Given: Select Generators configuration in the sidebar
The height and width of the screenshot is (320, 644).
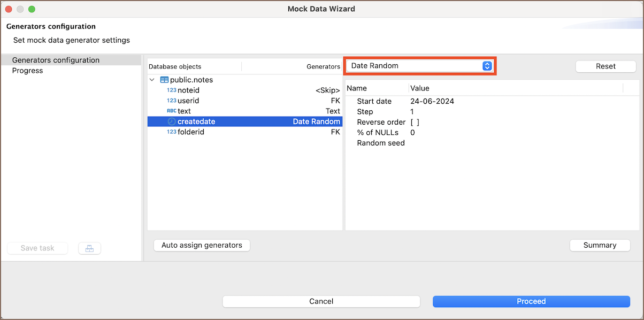Looking at the screenshot, I should tap(56, 60).
